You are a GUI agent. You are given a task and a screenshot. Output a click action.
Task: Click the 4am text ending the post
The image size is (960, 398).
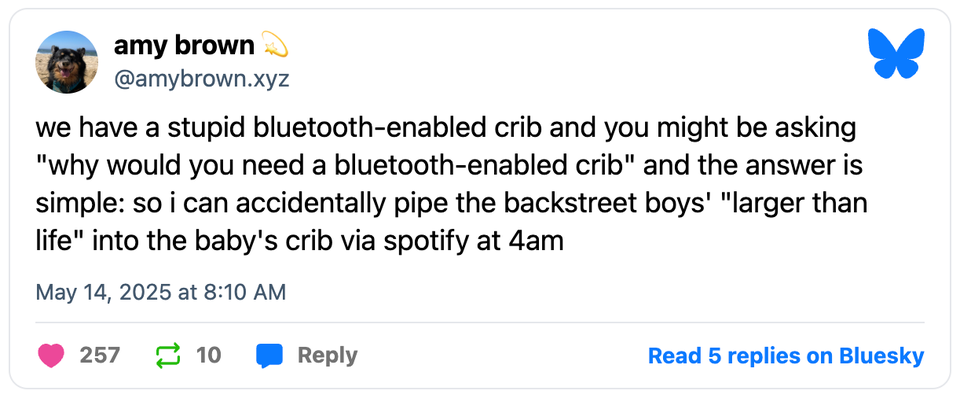click(536, 242)
